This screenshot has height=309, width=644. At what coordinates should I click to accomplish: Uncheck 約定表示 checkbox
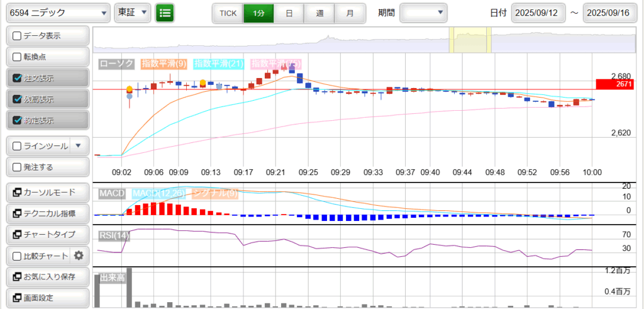coord(17,120)
